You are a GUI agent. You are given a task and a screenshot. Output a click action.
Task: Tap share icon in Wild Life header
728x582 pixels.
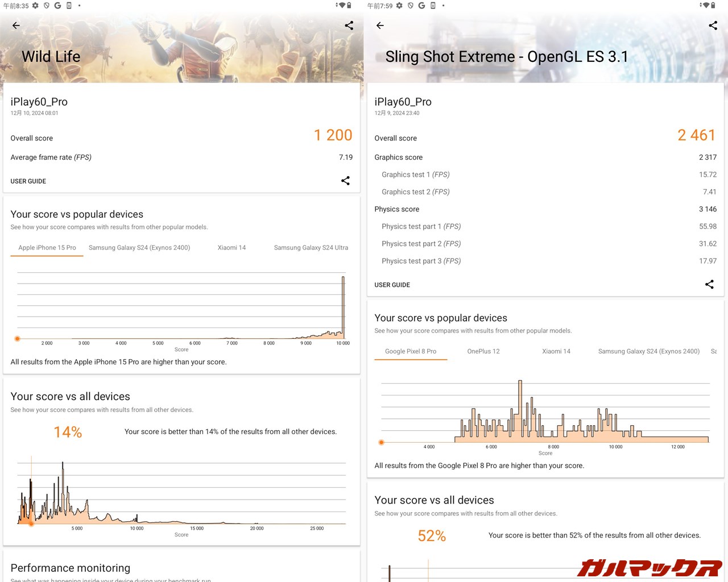(349, 26)
